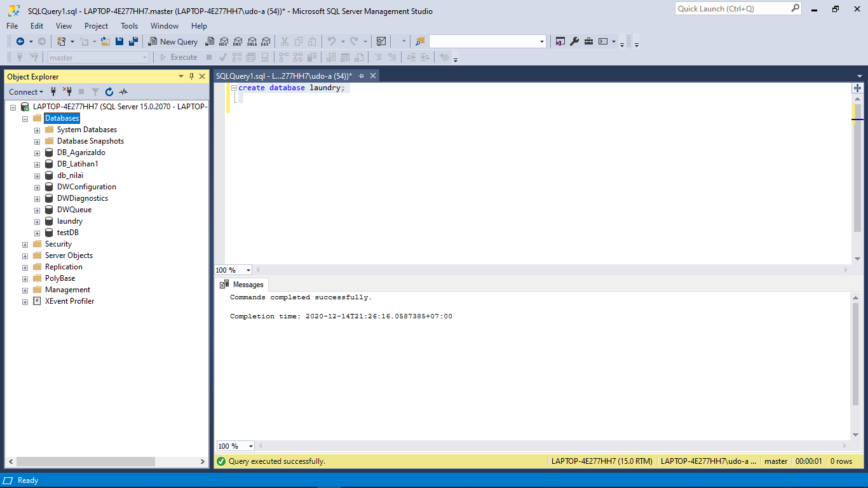Image resolution: width=868 pixels, height=488 pixels.
Task: Open the Object Explorer window options arrow
Action: point(181,76)
